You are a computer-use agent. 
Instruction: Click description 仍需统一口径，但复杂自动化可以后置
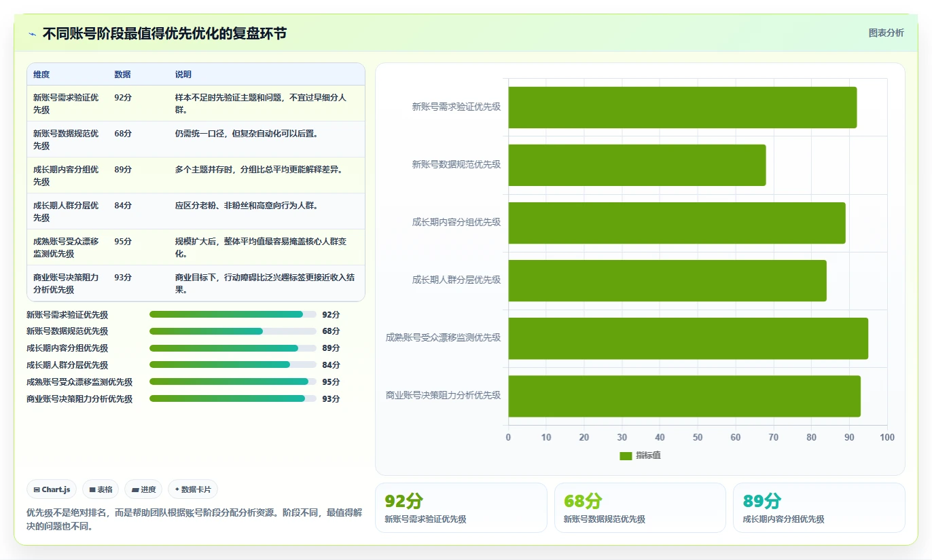pyautogui.click(x=247, y=134)
